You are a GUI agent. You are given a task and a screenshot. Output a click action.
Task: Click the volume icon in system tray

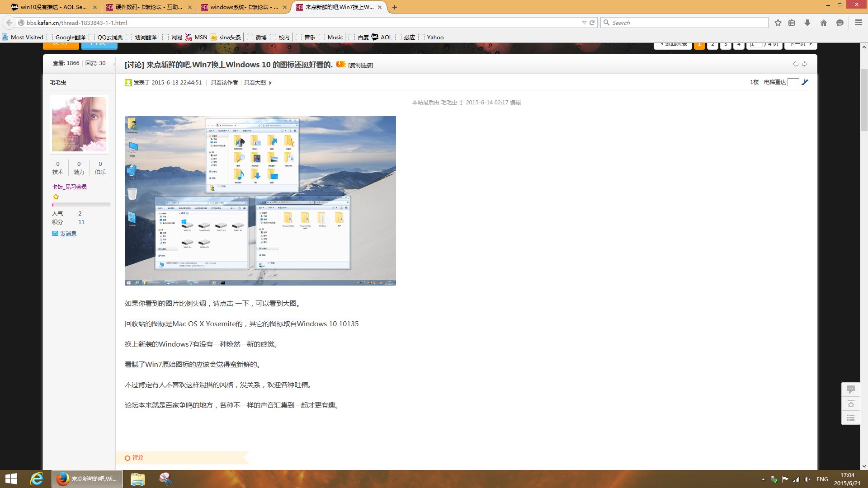coord(807,479)
